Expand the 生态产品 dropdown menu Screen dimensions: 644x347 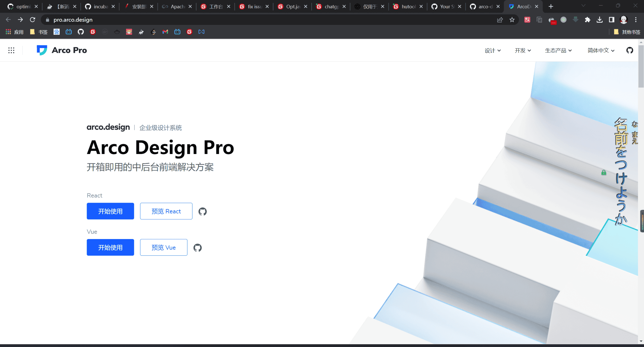pyautogui.click(x=558, y=51)
